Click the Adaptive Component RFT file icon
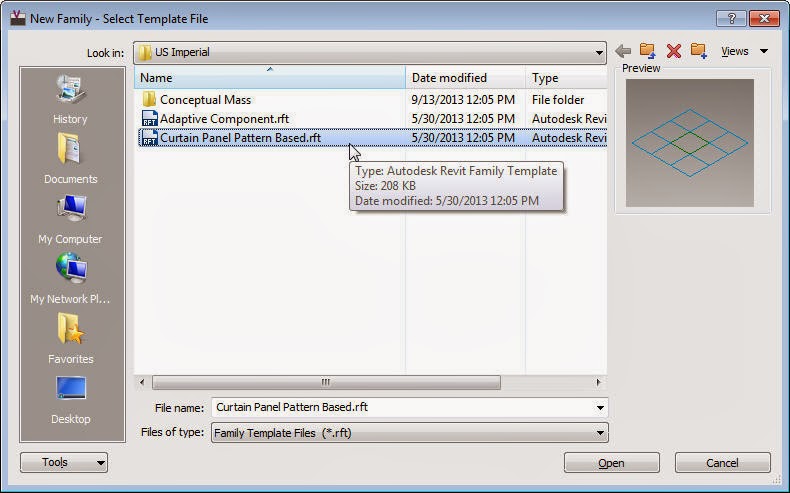 tap(150, 118)
